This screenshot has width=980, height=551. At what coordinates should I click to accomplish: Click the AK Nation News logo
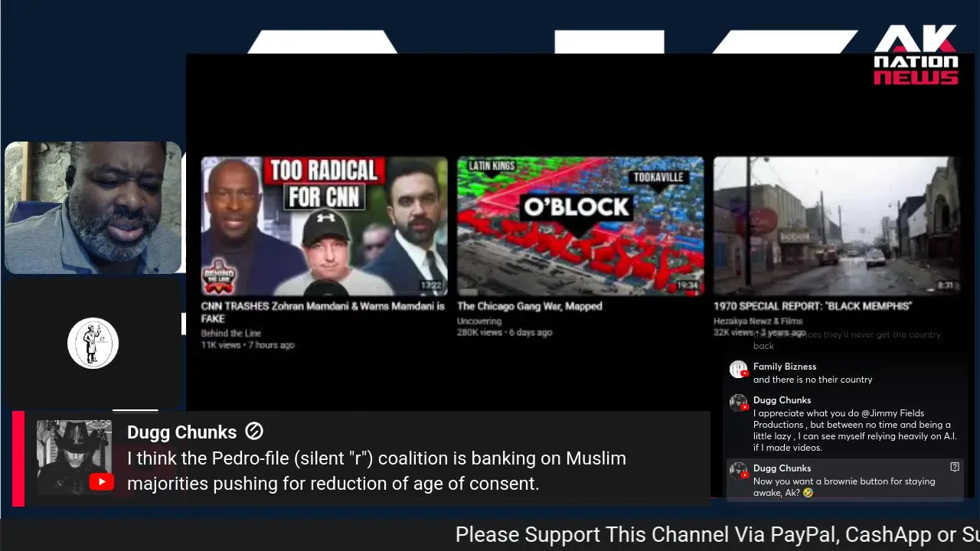coord(916,55)
